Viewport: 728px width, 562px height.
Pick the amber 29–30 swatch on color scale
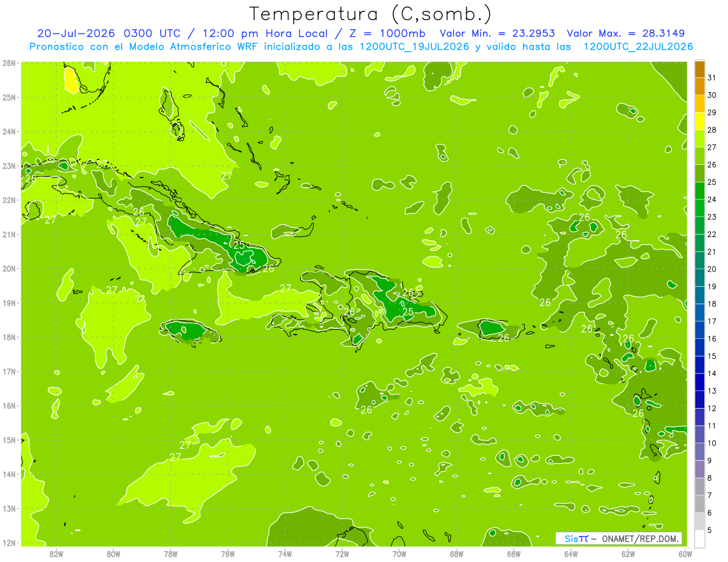[x=699, y=104]
